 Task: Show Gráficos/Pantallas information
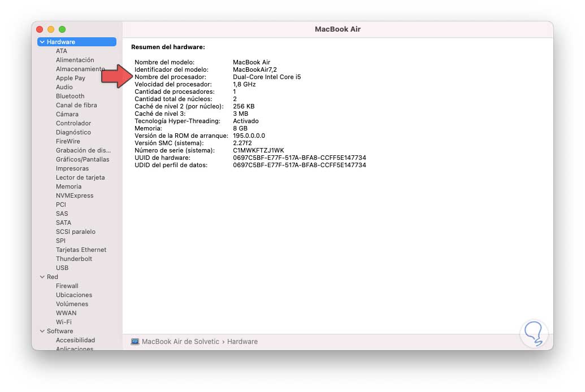click(x=83, y=159)
